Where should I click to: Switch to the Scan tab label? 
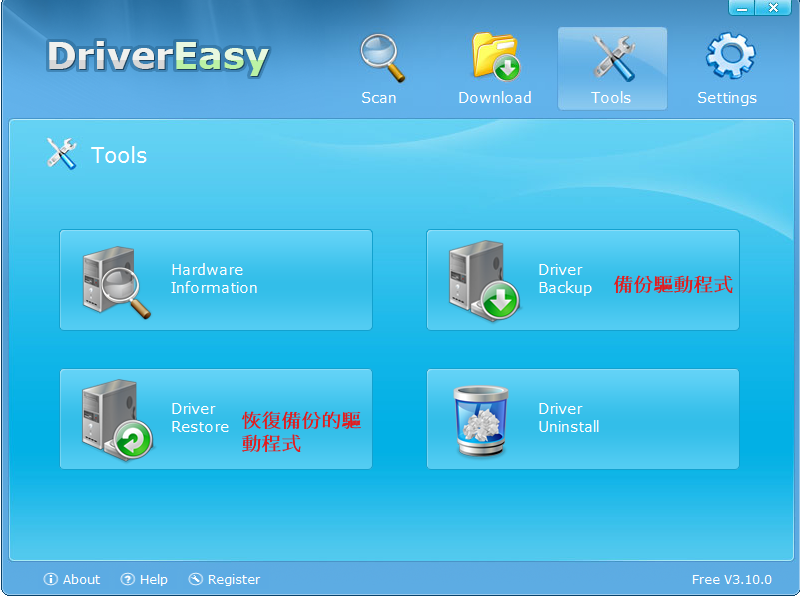point(379,97)
